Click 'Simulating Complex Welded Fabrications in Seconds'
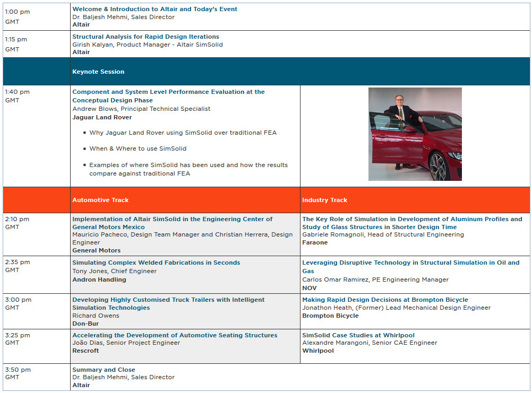Viewport: 532px width, 393px height. pyautogui.click(x=156, y=263)
